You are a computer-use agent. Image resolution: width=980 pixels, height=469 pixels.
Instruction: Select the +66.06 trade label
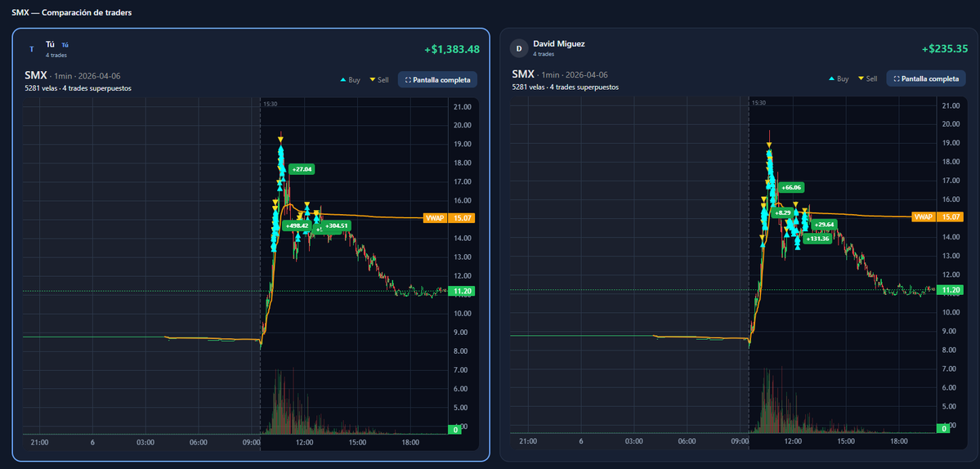coord(790,187)
